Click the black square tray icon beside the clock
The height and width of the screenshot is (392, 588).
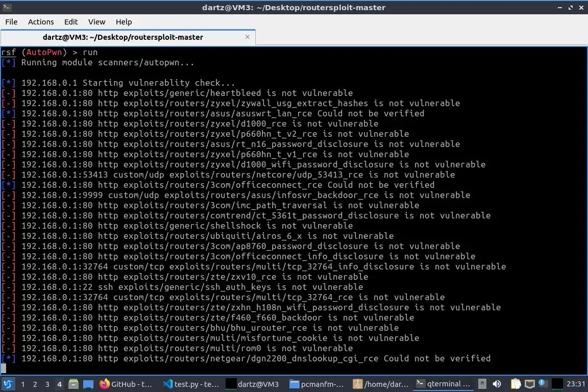[x=557, y=384]
